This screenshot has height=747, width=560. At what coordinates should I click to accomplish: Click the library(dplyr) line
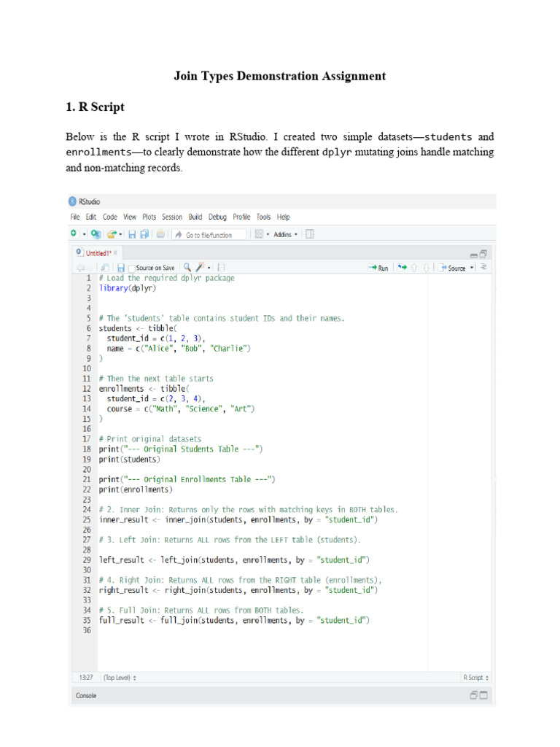pos(128,288)
